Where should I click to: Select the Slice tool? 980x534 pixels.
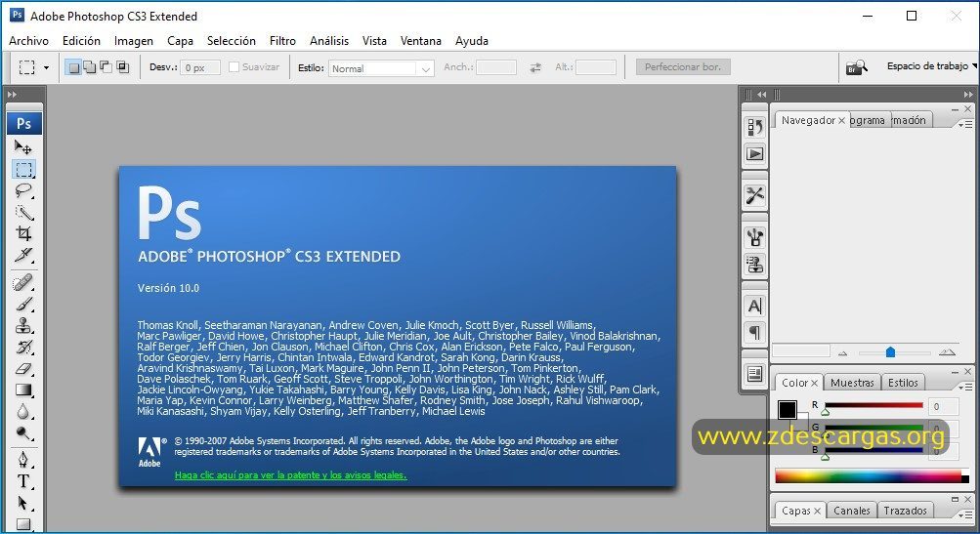(x=23, y=255)
